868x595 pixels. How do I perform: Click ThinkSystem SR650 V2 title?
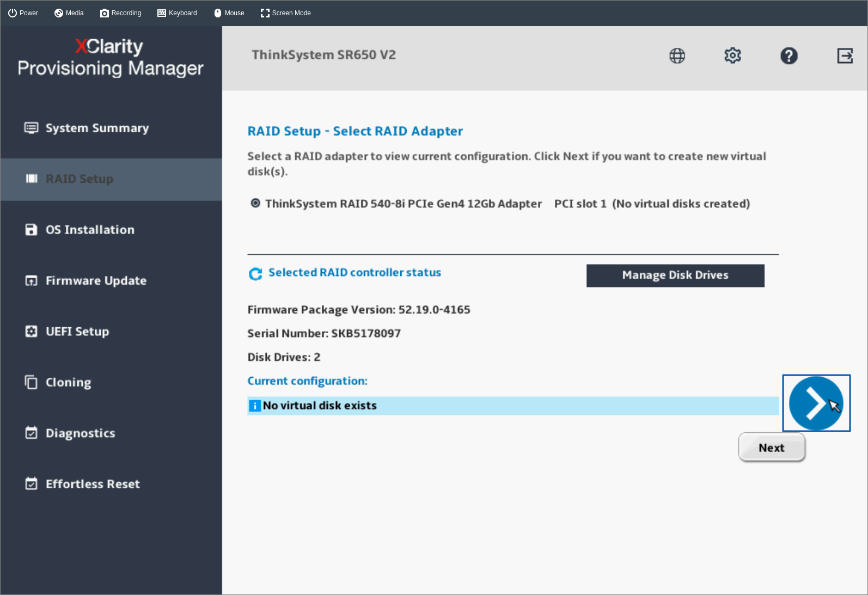(323, 55)
